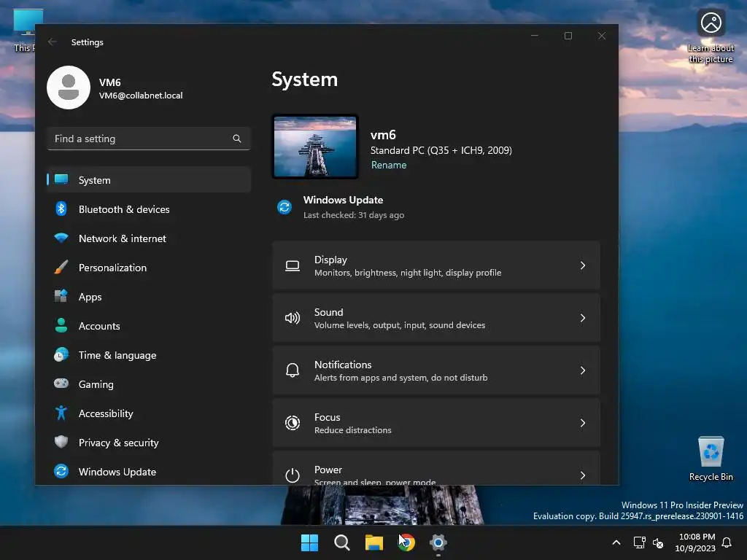Expand Display settings via its chevron
The height and width of the screenshot is (560, 747).
pos(583,265)
